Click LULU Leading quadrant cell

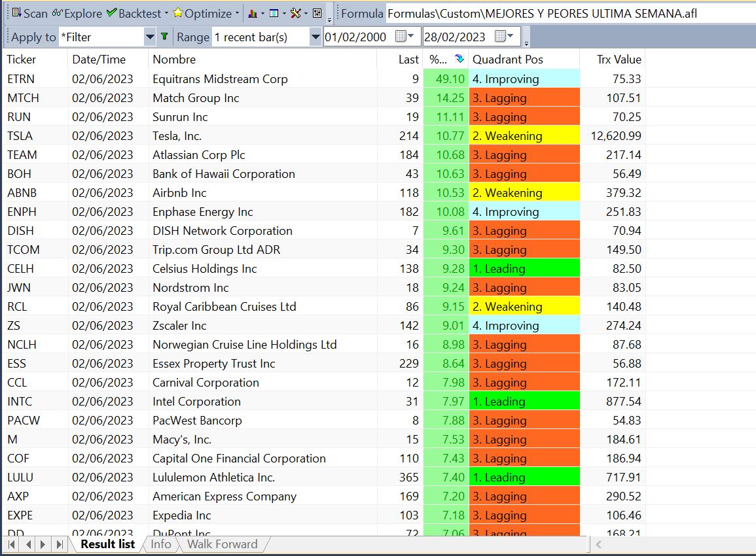click(x=524, y=477)
